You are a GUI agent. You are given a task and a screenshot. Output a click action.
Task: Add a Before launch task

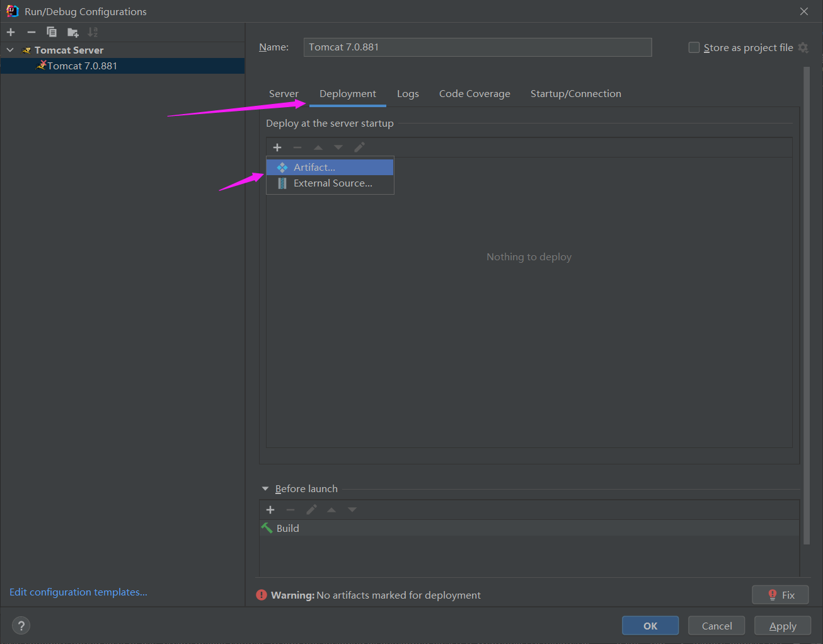pyautogui.click(x=270, y=510)
